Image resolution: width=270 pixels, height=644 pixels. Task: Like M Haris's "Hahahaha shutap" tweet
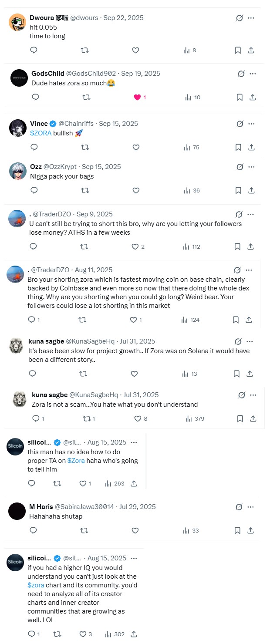135,530
